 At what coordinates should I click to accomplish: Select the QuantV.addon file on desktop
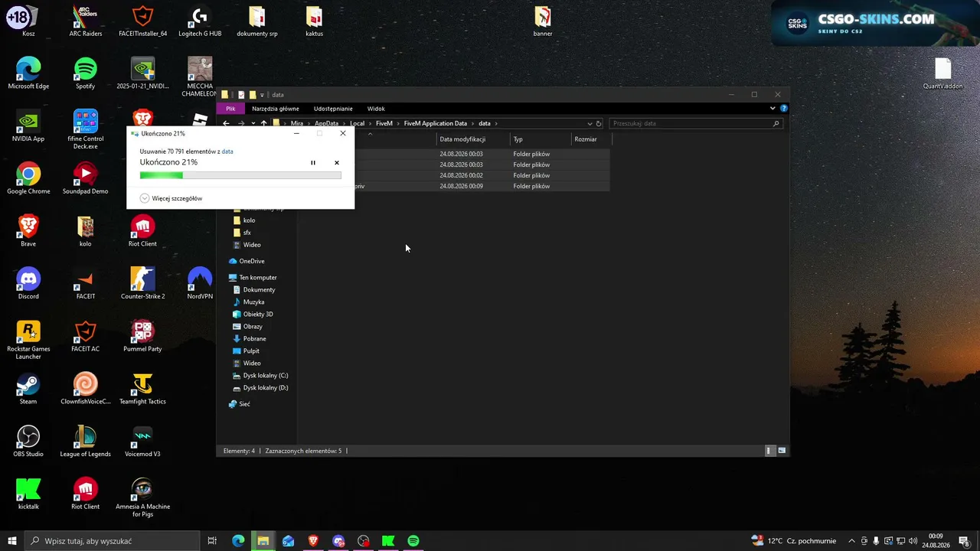tap(942, 73)
